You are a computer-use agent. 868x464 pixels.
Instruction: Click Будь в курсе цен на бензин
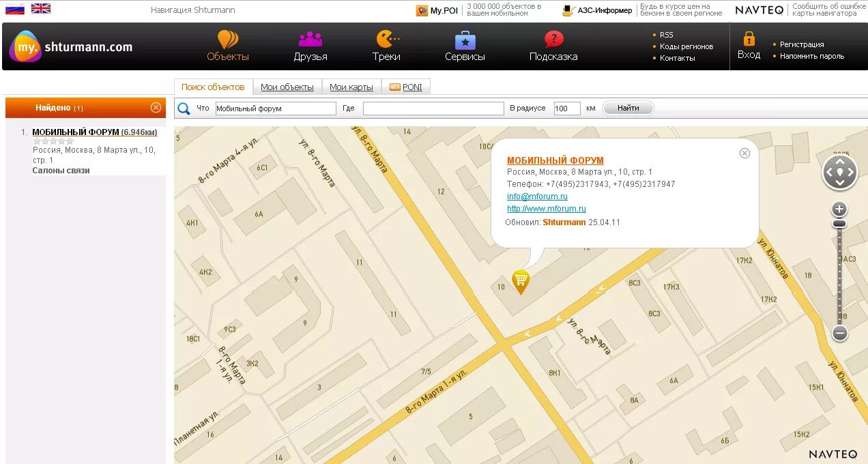point(681,10)
